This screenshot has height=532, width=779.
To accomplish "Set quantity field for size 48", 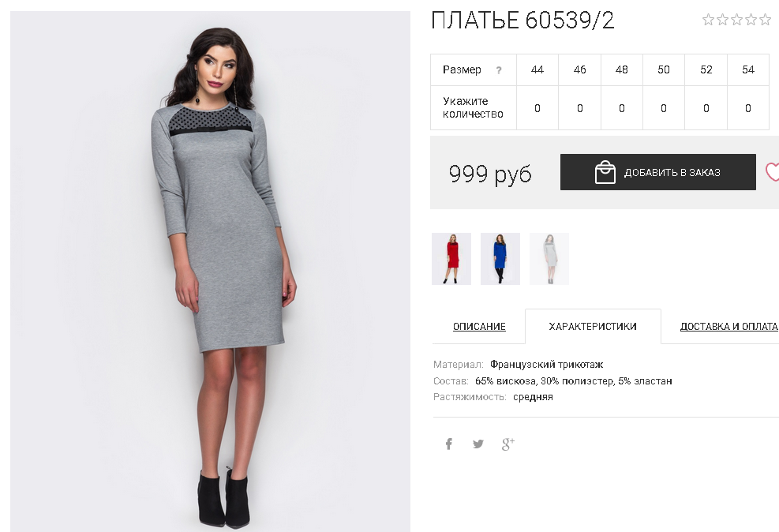I will tap(621, 108).
